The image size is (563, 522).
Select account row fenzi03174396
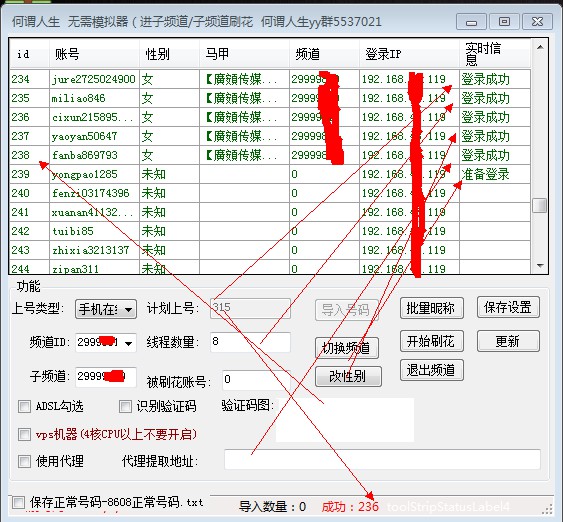tap(270, 193)
